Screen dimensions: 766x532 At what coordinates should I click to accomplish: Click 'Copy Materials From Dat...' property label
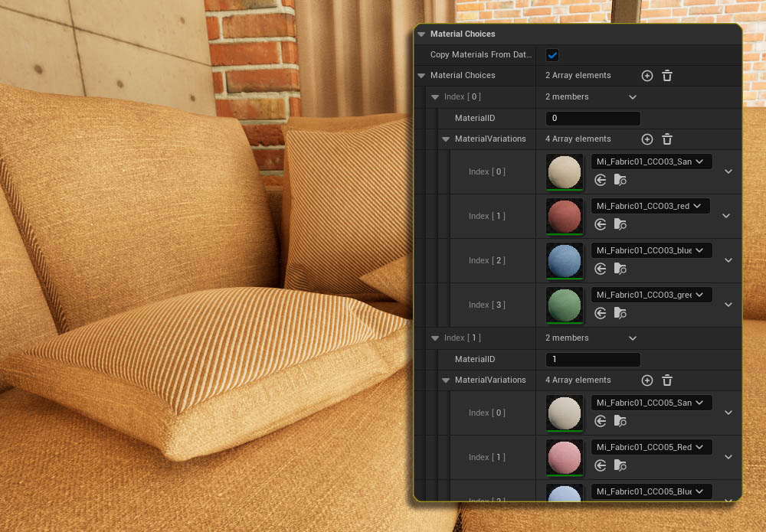click(x=481, y=54)
